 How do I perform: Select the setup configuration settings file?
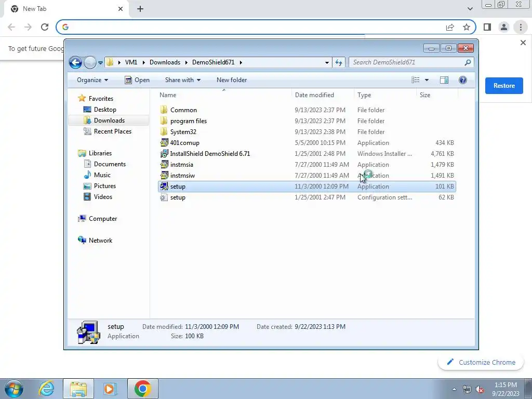(x=307, y=197)
